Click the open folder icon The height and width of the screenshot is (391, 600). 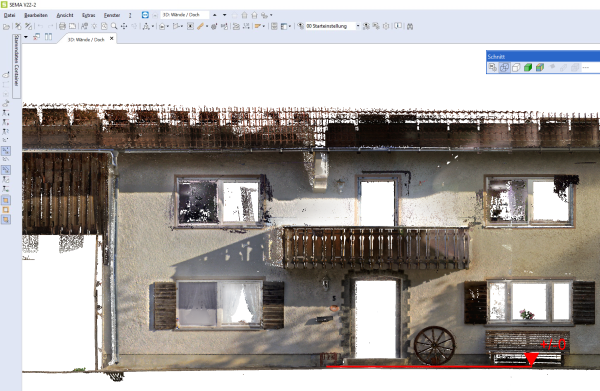(6, 26)
